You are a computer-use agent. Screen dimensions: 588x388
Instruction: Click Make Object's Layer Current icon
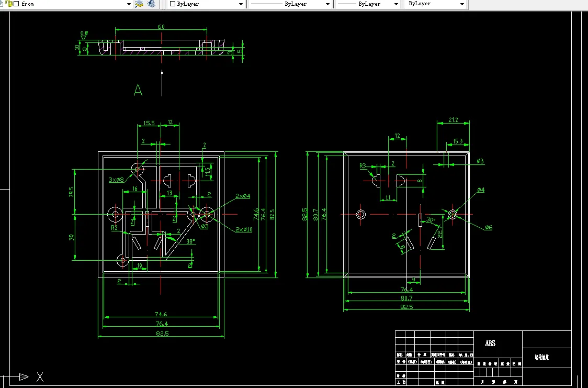pyautogui.click(x=139, y=4)
